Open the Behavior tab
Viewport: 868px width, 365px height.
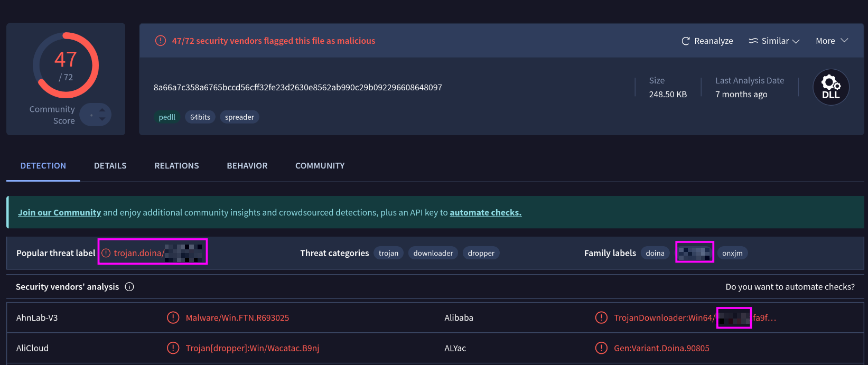(247, 166)
